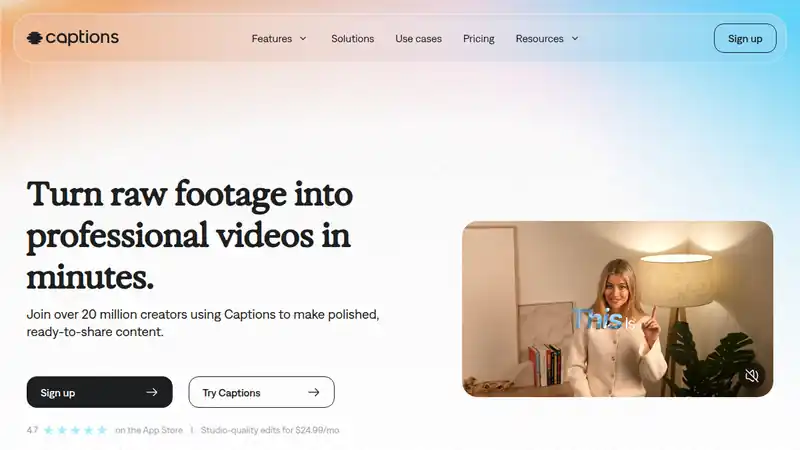The image size is (800, 450).
Task: Open the Pricing page
Action: point(479,39)
